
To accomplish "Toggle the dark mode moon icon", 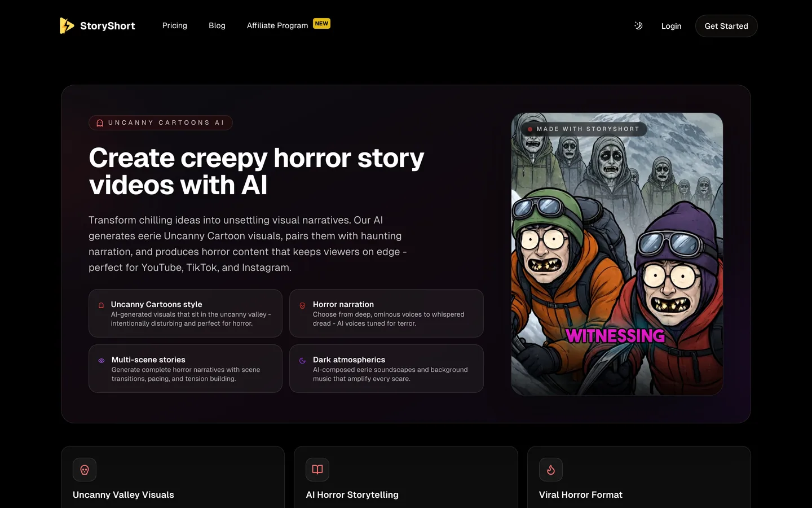I will click(x=638, y=25).
